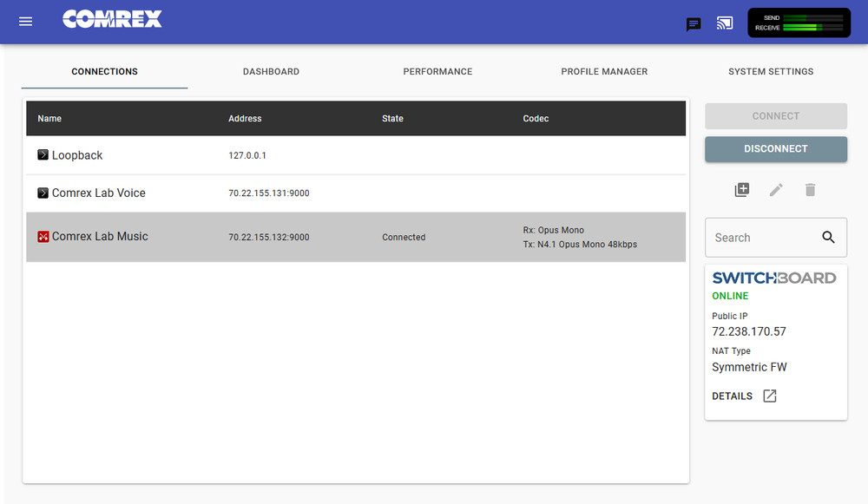The width and height of the screenshot is (868, 504).
Task: Click the DETAILS link in the Switchboard panel
Action: [732, 396]
